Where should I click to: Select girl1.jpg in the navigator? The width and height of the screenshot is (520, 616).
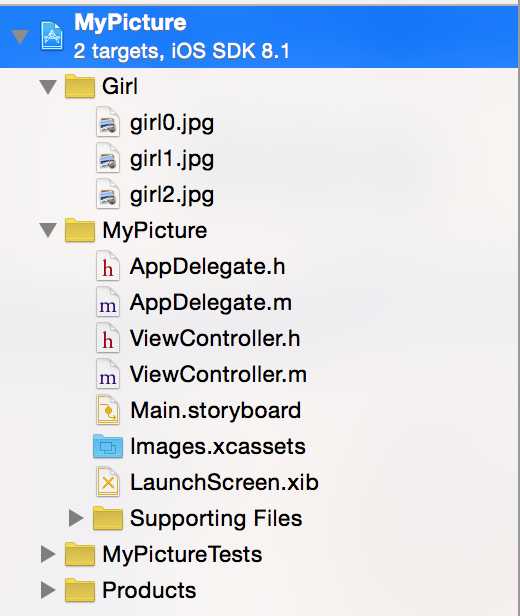tap(172, 160)
